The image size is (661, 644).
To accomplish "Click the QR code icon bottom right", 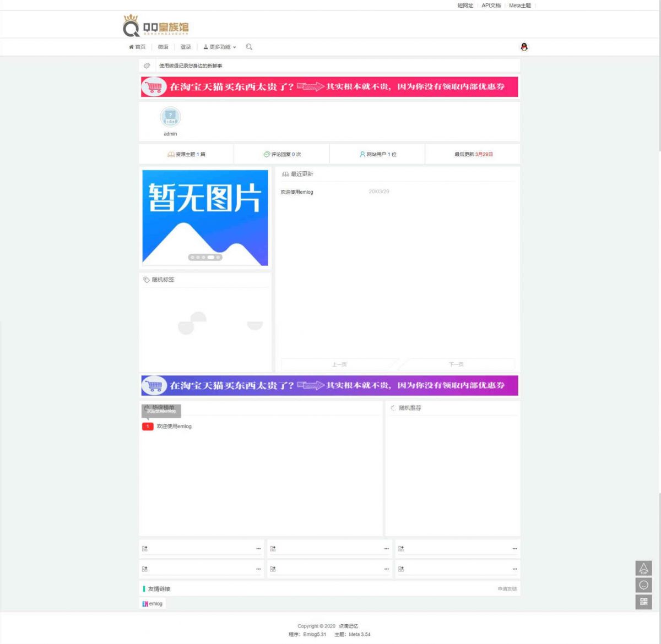I will (643, 602).
